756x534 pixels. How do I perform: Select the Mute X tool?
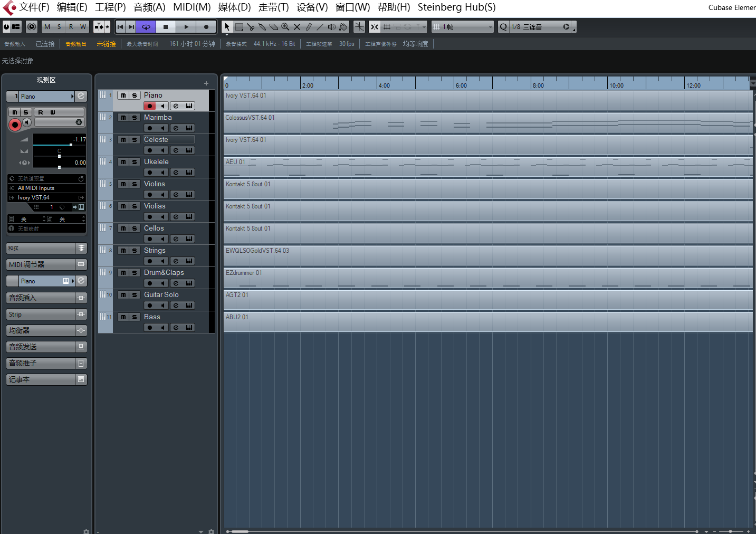click(x=297, y=27)
